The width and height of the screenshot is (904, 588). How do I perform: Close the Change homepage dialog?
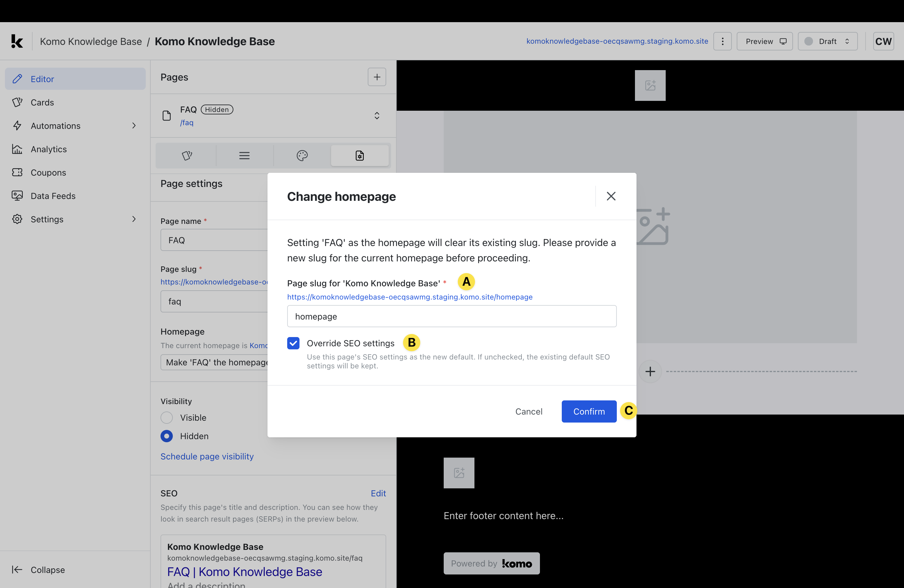coord(611,196)
